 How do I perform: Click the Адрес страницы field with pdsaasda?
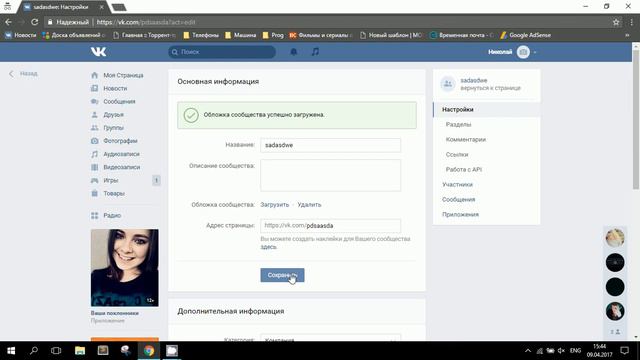pos(331,225)
